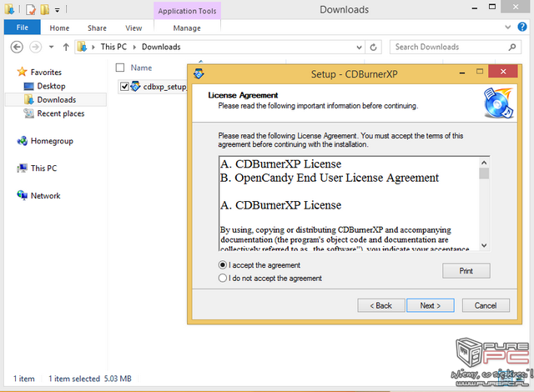Click the CDBurnerXP setup title icon
The width and height of the screenshot is (534, 392).
[x=199, y=73]
